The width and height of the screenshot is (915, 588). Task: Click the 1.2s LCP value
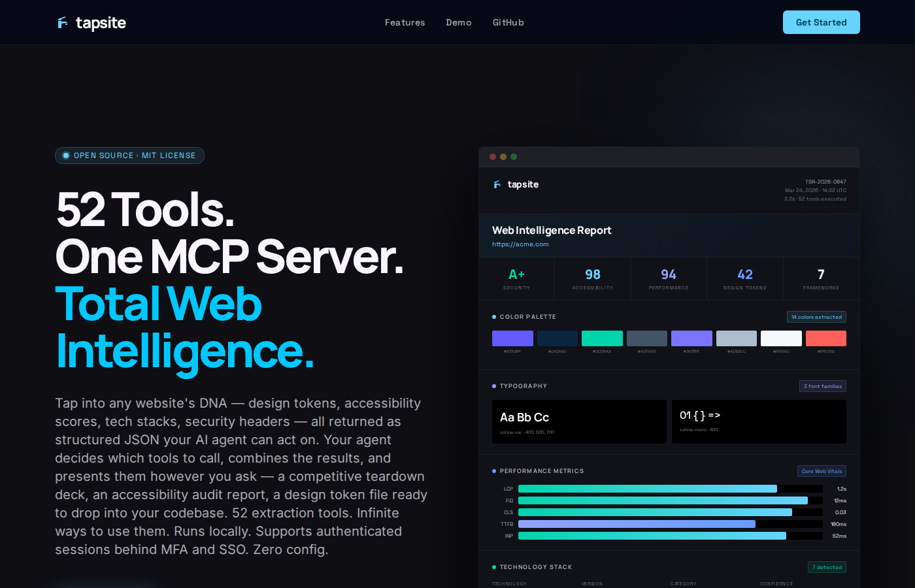click(x=842, y=489)
